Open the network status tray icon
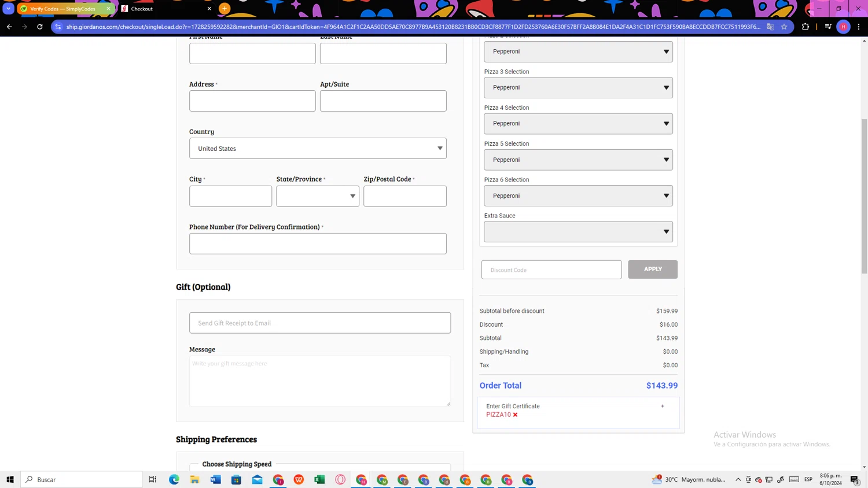 pos(769,479)
